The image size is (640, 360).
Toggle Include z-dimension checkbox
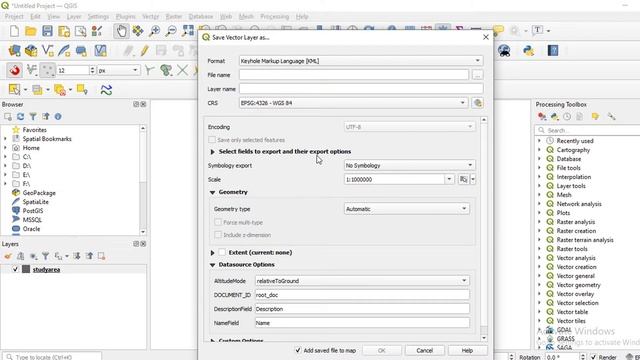pyautogui.click(x=218, y=235)
